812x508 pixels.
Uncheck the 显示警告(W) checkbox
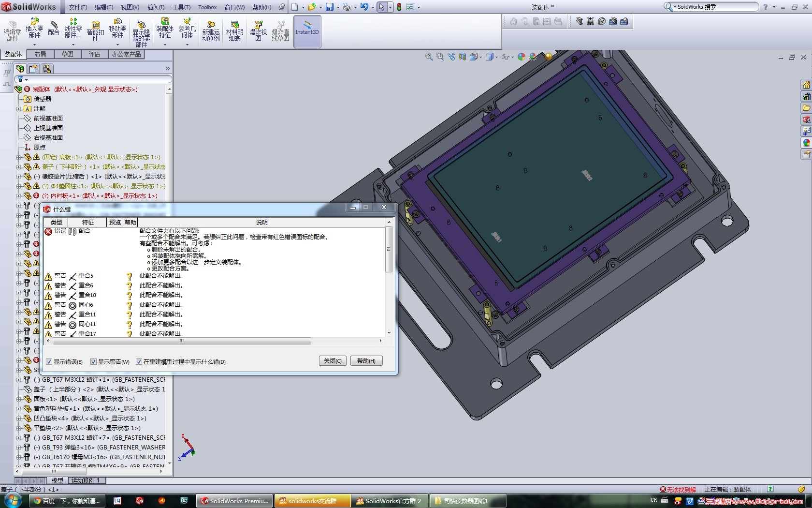point(94,361)
